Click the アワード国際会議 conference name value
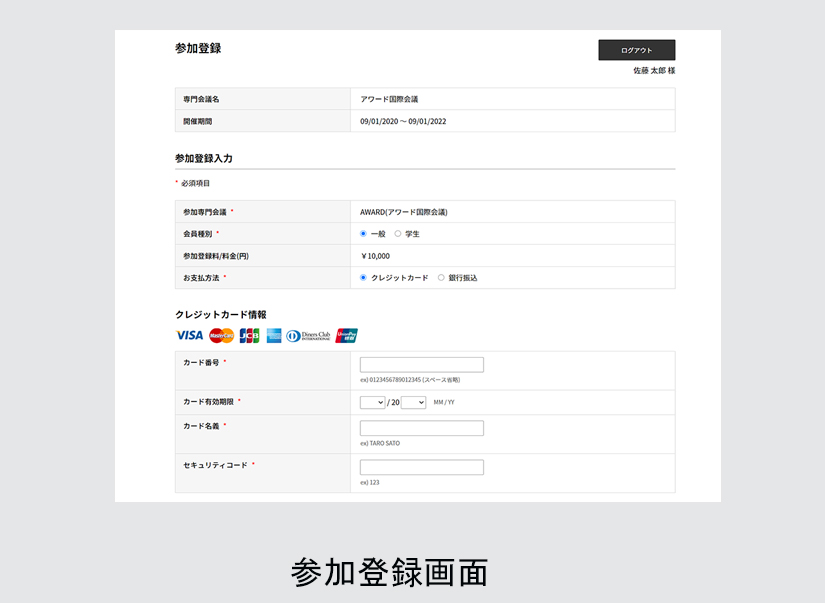This screenshot has width=825, height=603. point(389,99)
